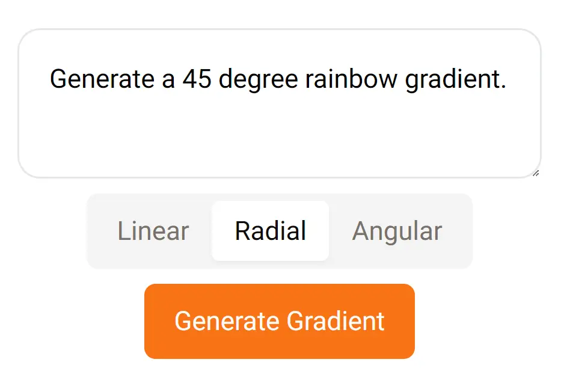561x392 pixels.
Task: Click the word Angular in the selector
Action: coord(397,231)
